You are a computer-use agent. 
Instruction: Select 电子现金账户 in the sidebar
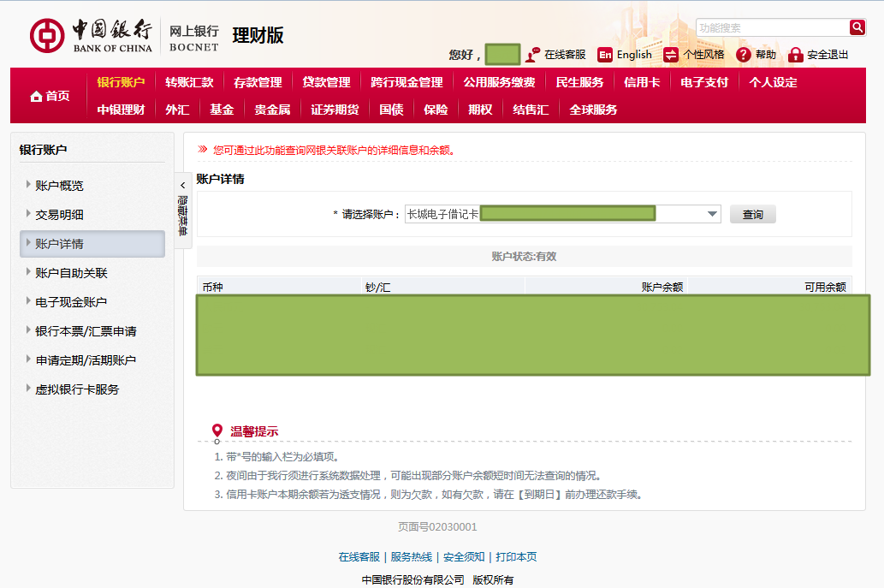tap(71, 302)
